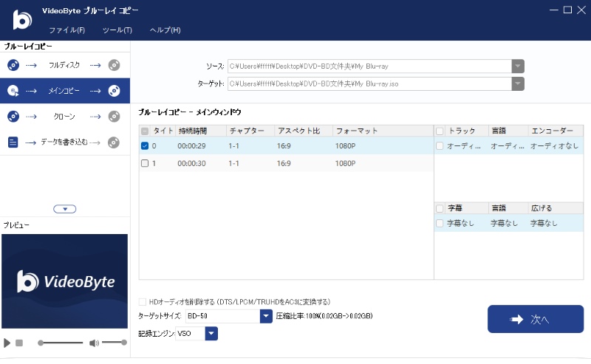The width and height of the screenshot is (591, 364).
Task: Select the フルディスク copy mode disc icon
Action: pyautogui.click(x=14, y=65)
